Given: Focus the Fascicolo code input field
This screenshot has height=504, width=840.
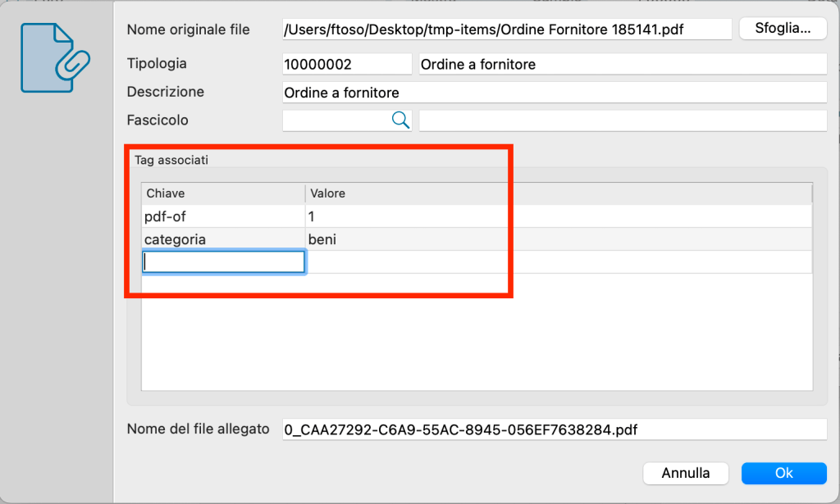Looking at the screenshot, I should pyautogui.click(x=336, y=120).
